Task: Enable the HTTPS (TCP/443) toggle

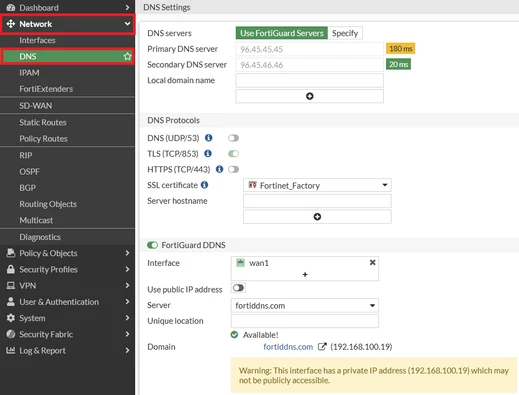Action: pos(233,169)
